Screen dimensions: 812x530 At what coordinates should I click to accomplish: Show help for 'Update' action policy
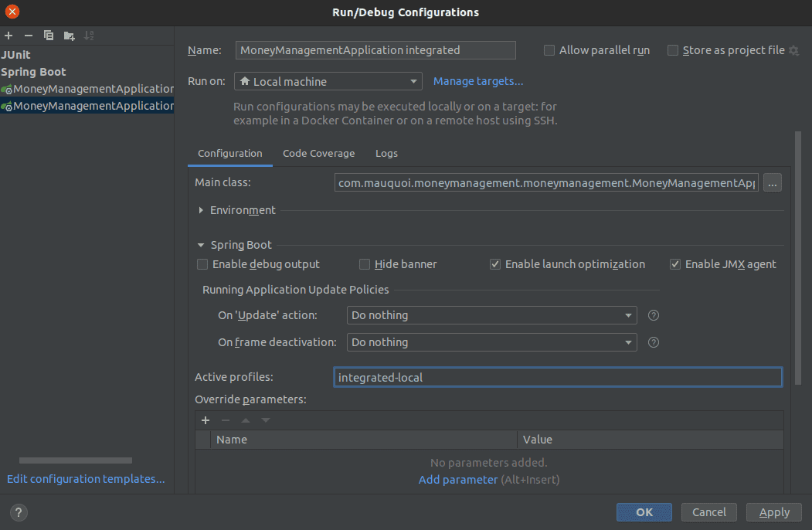coord(654,315)
